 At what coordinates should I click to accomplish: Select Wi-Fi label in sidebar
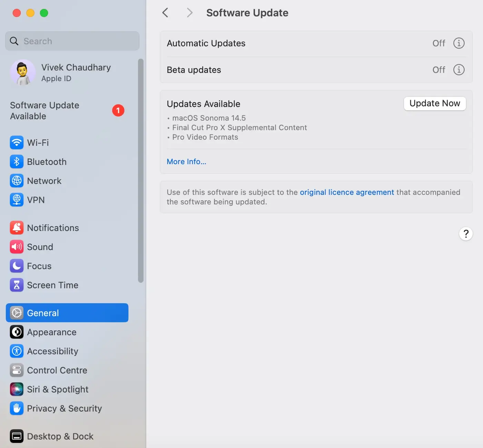[38, 142]
